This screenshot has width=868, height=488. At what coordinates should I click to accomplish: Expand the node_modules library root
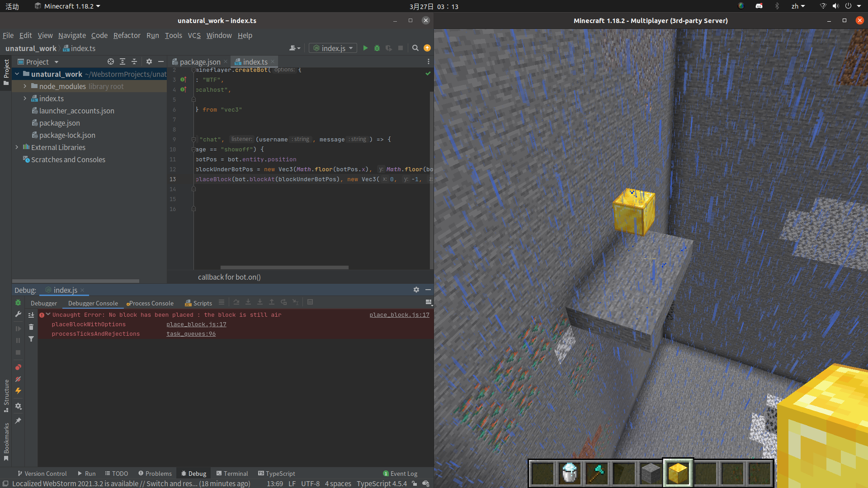point(25,86)
